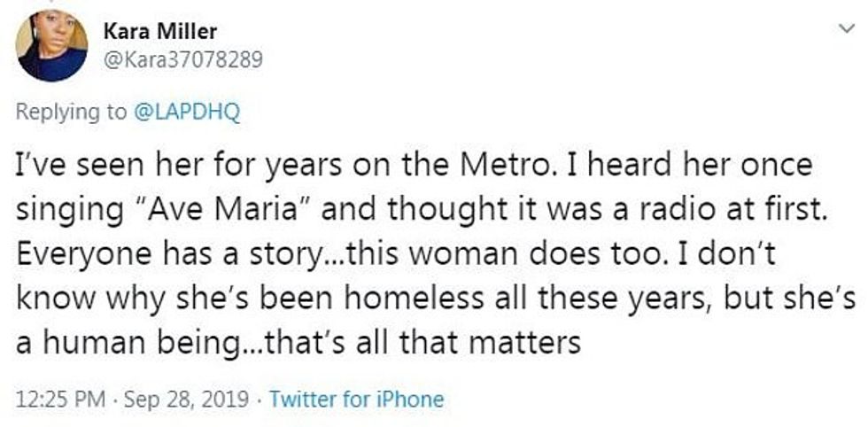868x427 pixels.
Task: Click the Sep 28, 2019 date
Action: [x=189, y=399]
